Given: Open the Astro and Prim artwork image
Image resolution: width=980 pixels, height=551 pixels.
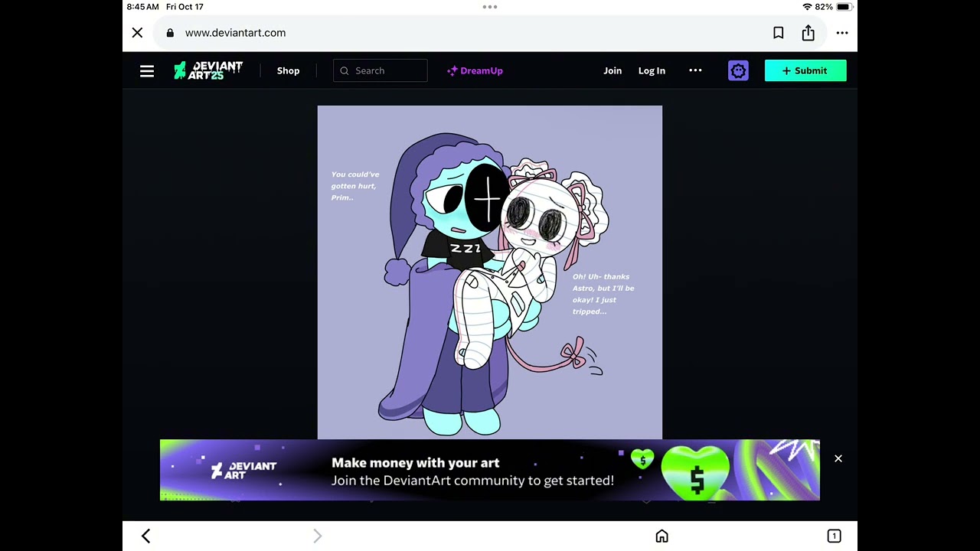Looking at the screenshot, I should coord(490,272).
